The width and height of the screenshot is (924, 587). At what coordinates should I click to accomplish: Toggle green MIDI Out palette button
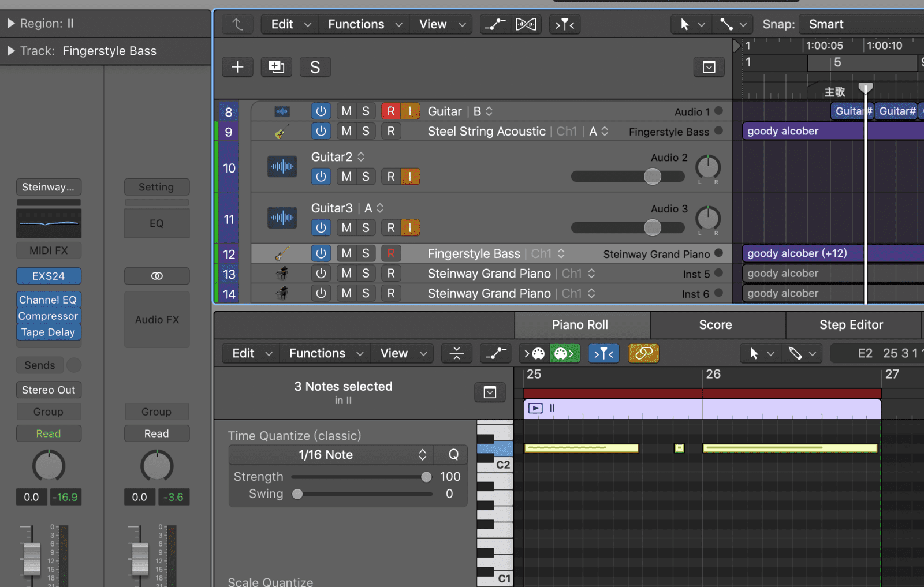click(x=565, y=353)
